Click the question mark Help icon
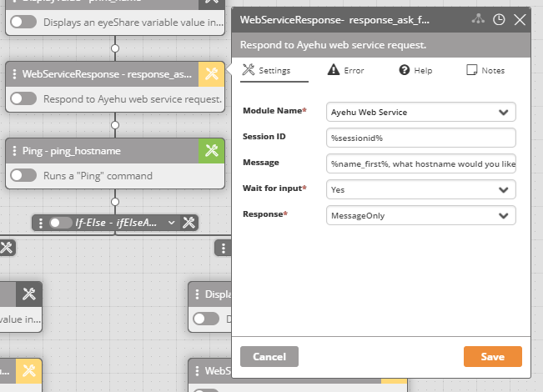This screenshot has height=392, width=543. click(405, 70)
